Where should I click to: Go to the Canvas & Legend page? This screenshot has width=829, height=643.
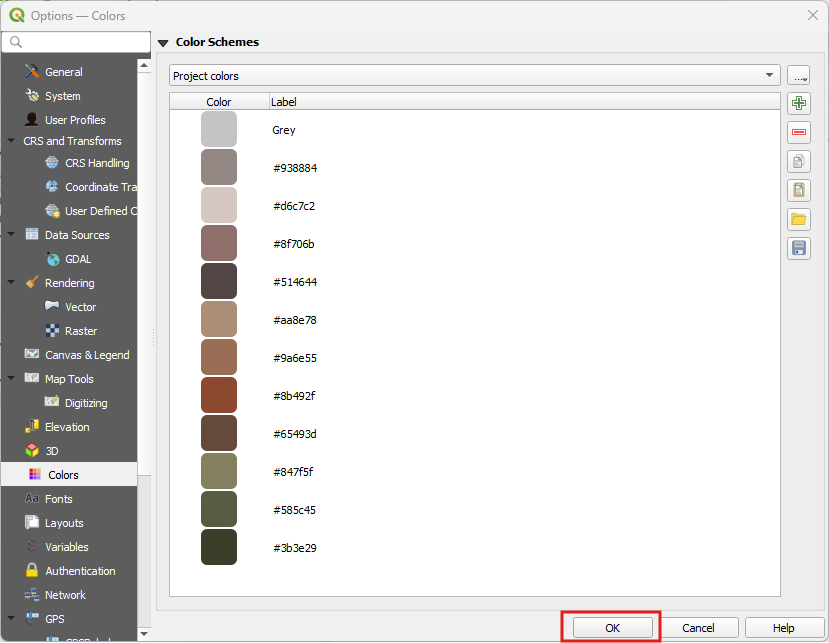[87, 355]
